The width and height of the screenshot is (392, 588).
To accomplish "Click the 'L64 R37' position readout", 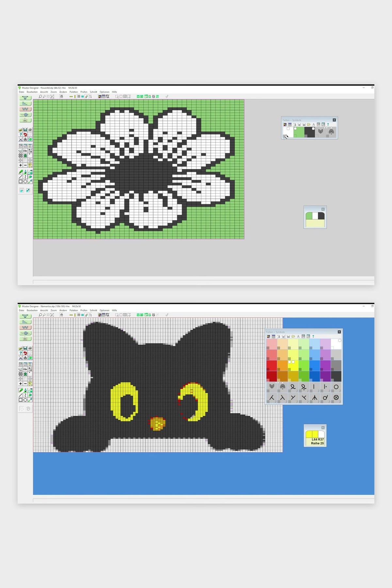I will pyautogui.click(x=318, y=440).
